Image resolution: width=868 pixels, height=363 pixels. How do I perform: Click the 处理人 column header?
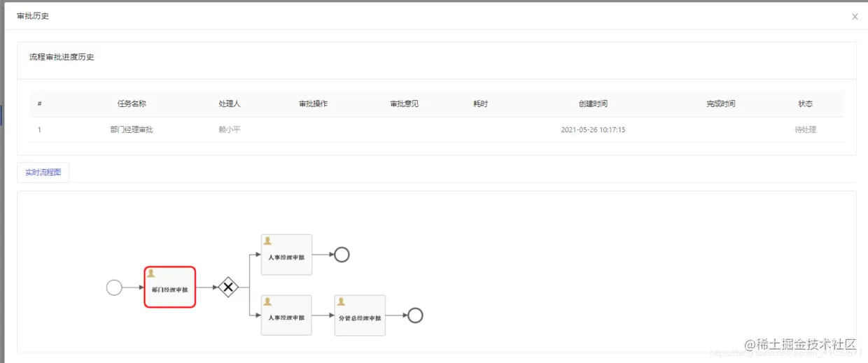(230, 104)
